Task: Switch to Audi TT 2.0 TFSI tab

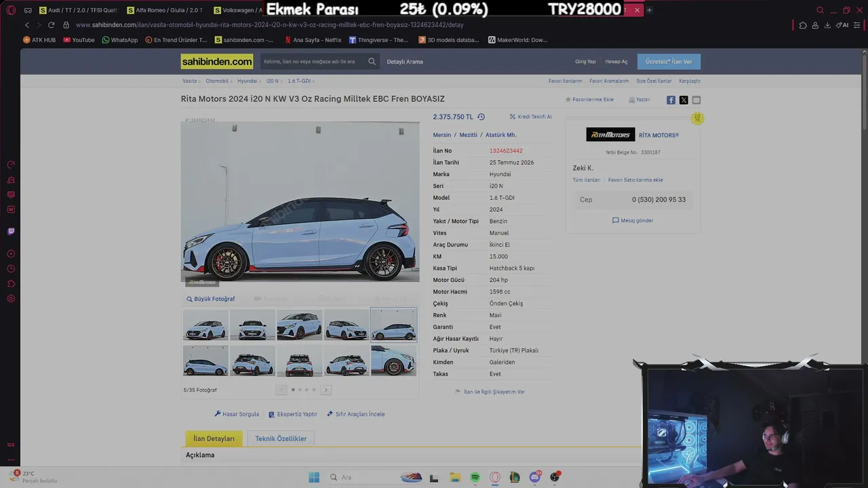Action: (79, 10)
